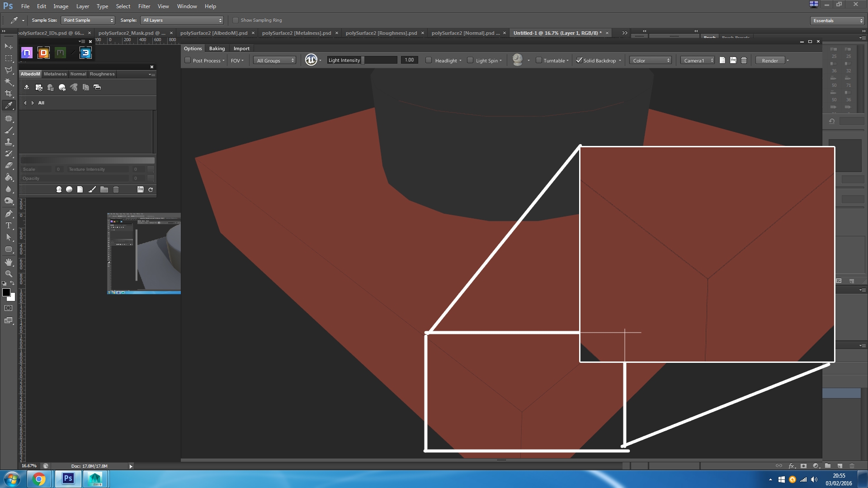The height and width of the screenshot is (488, 868).
Task: Open the Sample All Layers dropdown
Action: (x=183, y=20)
